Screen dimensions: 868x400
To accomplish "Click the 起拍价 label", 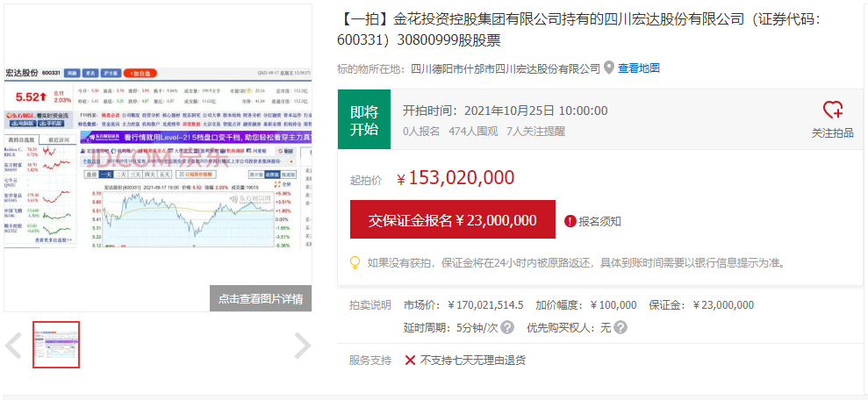I will click(366, 181).
